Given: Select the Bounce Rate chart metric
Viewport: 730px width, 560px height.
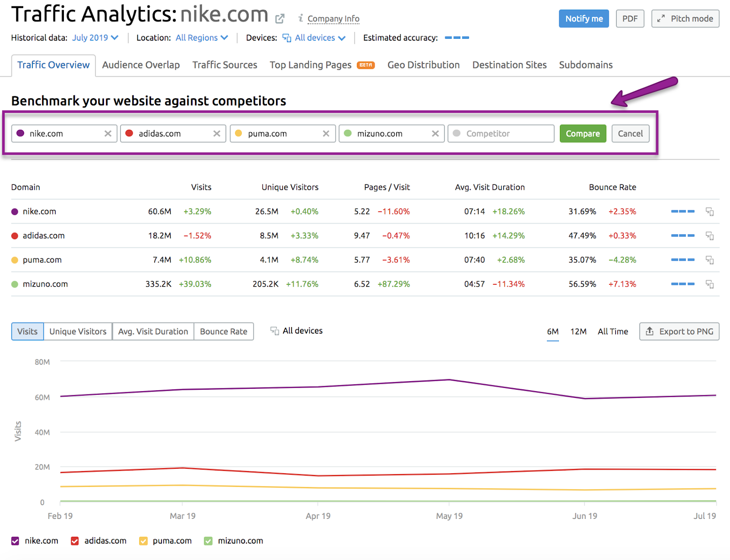Looking at the screenshot, I should [224, 331].
